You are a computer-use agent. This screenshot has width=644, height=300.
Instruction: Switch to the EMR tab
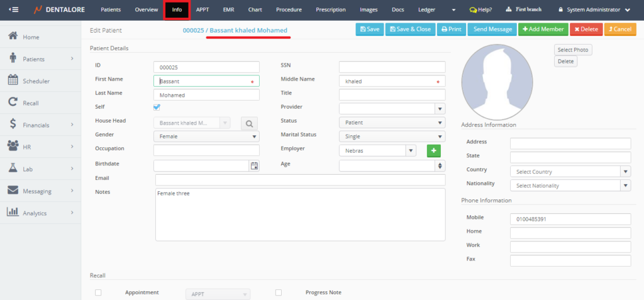pos(228,10)
